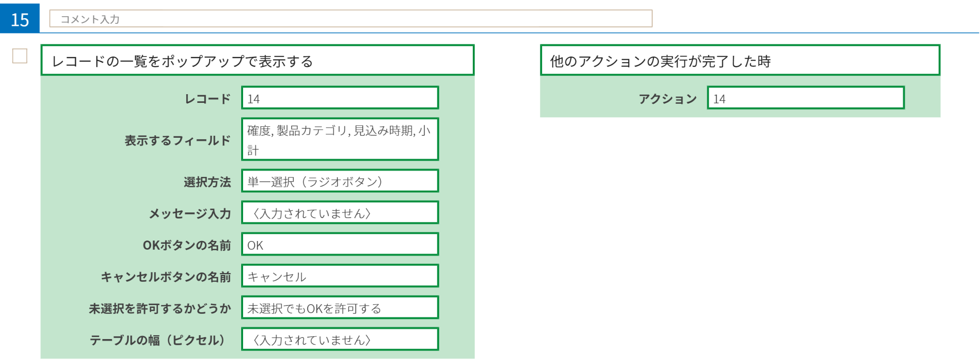Edit the レコード field with value 14
This screenshot has width=980, height=362.
click(x=340, y=98)
